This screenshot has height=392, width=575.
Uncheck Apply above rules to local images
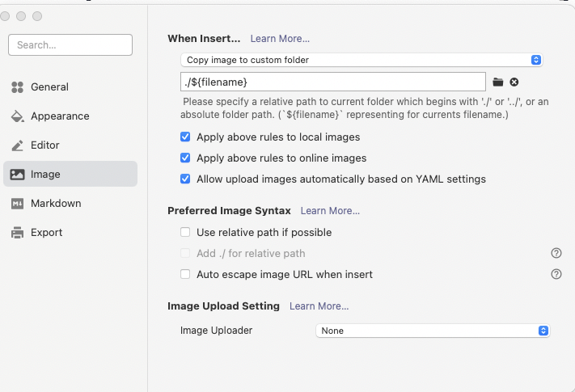point(185,137)
